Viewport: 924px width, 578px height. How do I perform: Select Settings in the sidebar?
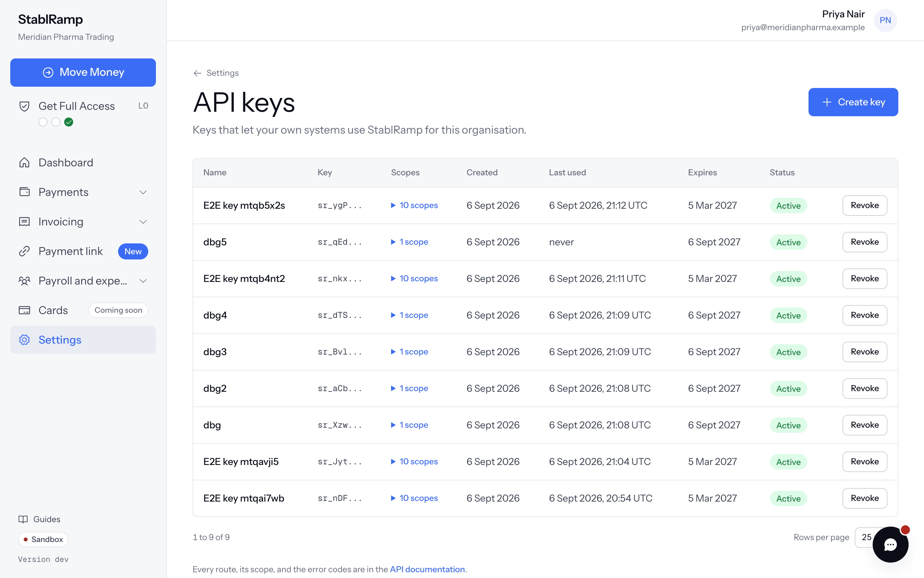tap(83, 340)
